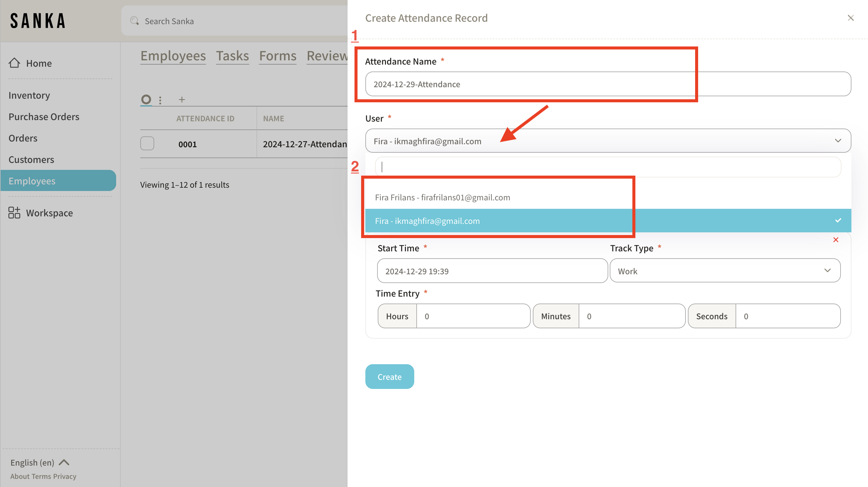Open the Purchase Orders sidebar link
This screenshot has height=487, width=868.
point(44,116)
